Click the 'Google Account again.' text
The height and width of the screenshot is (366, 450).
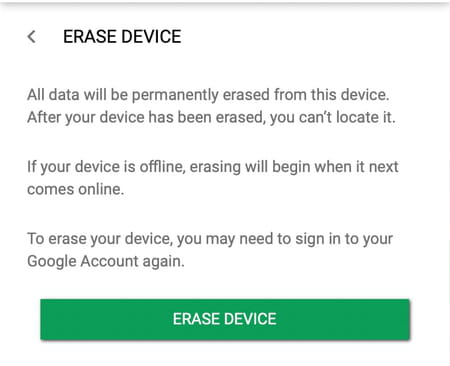(x=106, y=261)
